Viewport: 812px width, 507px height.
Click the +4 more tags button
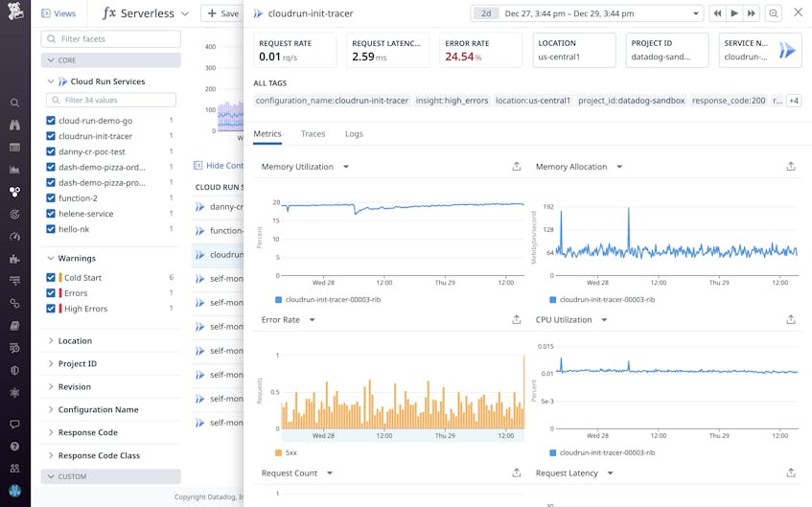coord(794,101)
